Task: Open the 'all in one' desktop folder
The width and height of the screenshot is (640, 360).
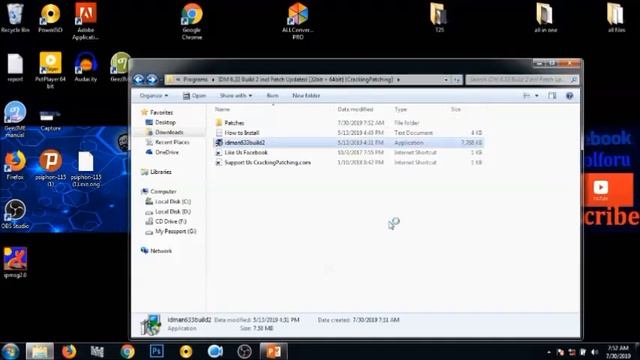Action: (546, 18)
